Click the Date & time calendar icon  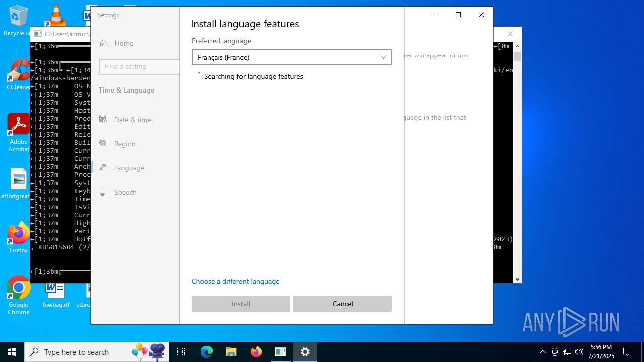(103, 120)
